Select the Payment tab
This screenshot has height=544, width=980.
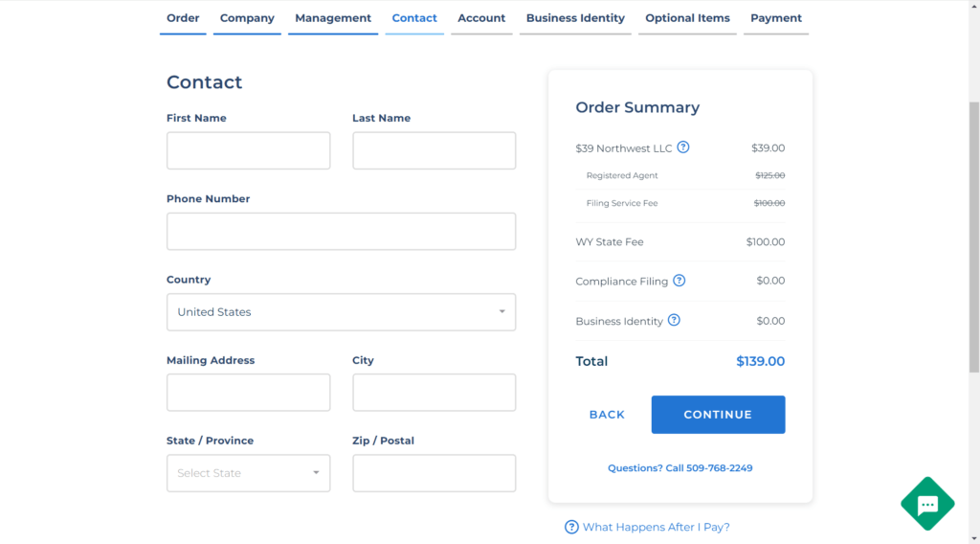pos(776,18)
